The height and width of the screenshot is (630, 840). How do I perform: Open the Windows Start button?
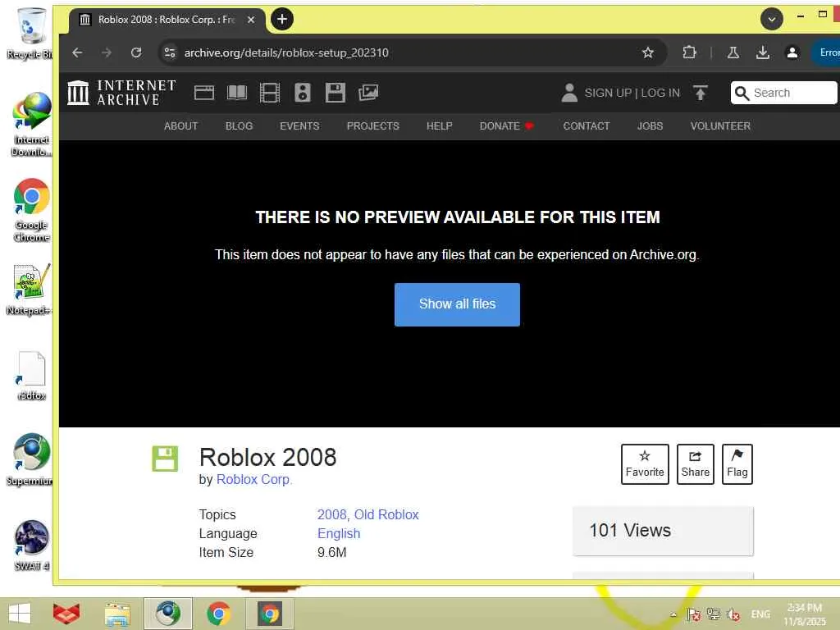click(20, 614)
